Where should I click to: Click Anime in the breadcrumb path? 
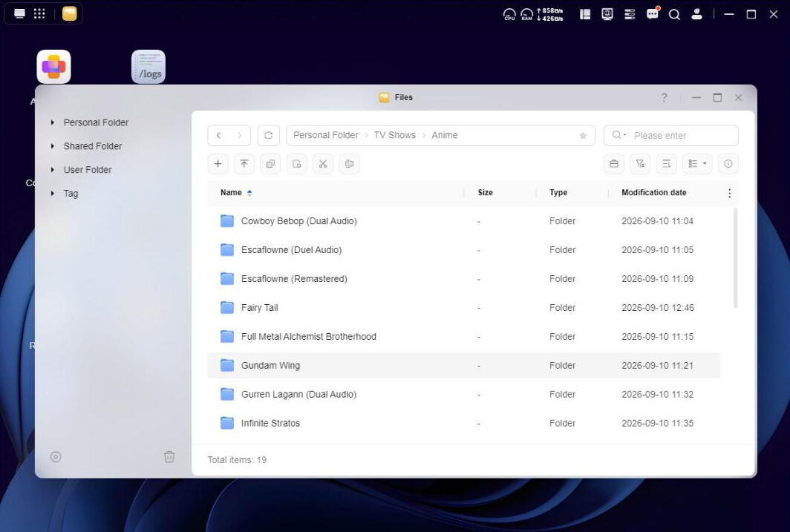[444, 135]
